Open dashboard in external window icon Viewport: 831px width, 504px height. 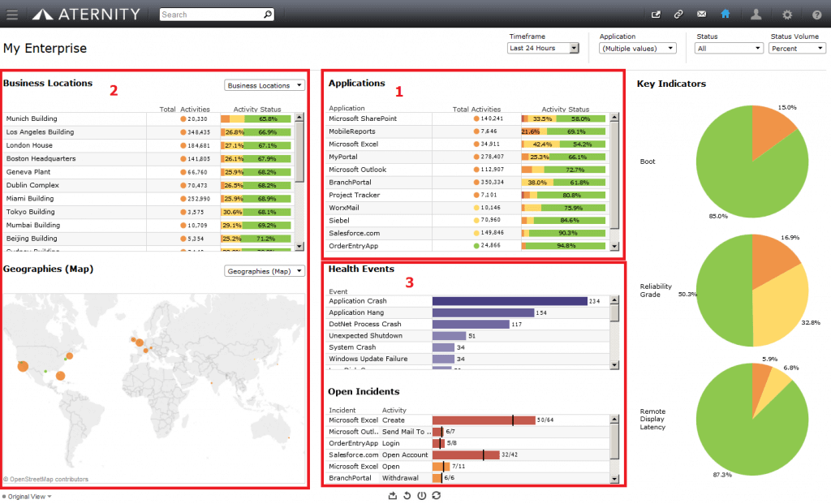[656, 15]
